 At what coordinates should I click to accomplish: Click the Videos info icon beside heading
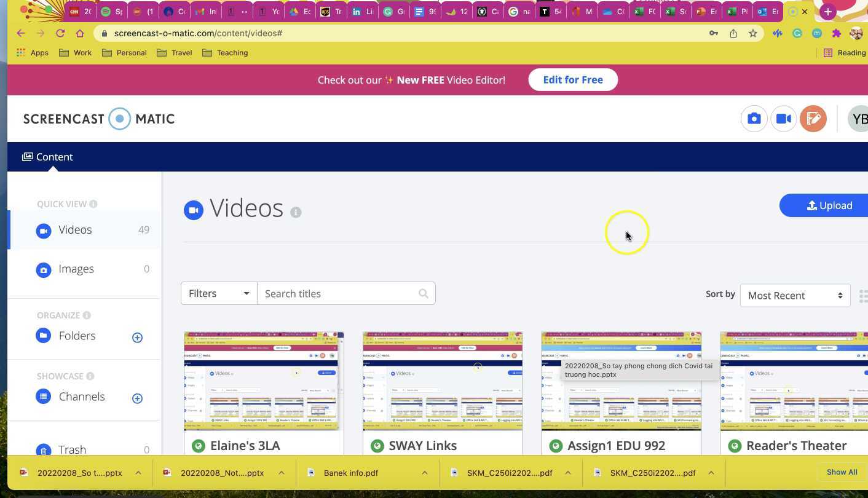click(296, 212)
